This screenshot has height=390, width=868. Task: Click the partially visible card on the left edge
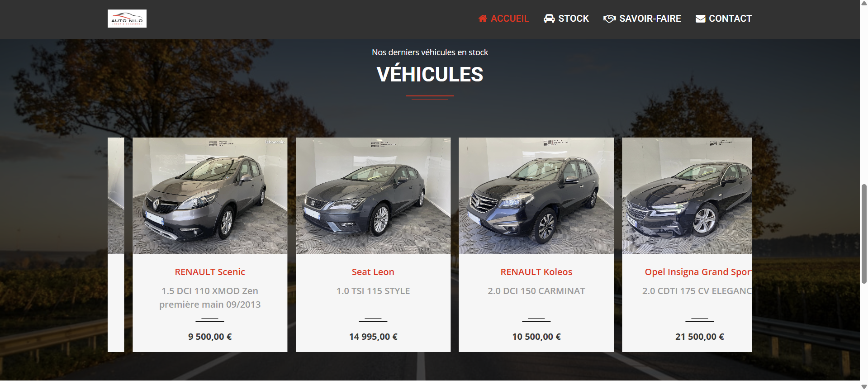[x=116, y=244]
